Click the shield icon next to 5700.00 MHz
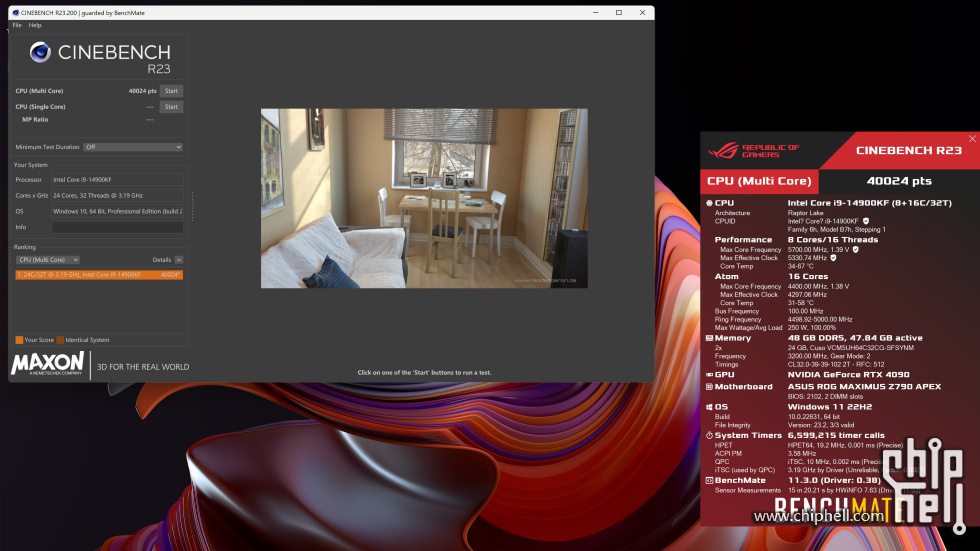This screenshot has width=980, height=551. click(x=856, y=250)
